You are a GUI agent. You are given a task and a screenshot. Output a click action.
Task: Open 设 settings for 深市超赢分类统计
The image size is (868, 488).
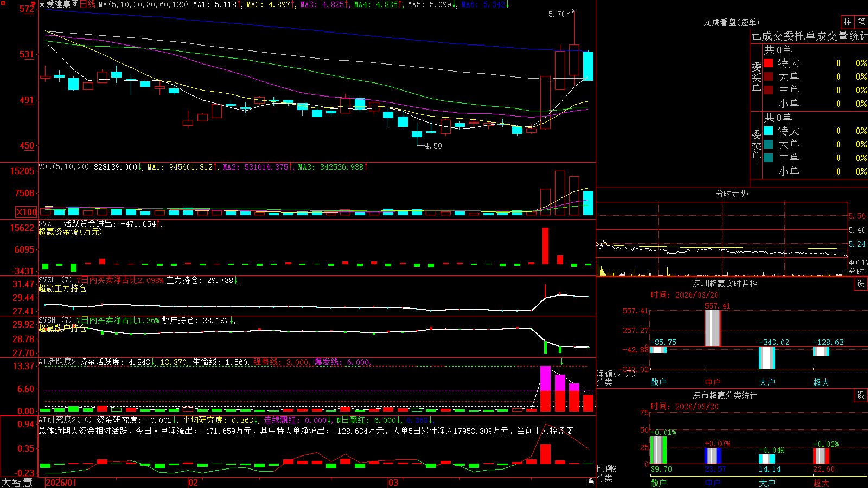861,395
